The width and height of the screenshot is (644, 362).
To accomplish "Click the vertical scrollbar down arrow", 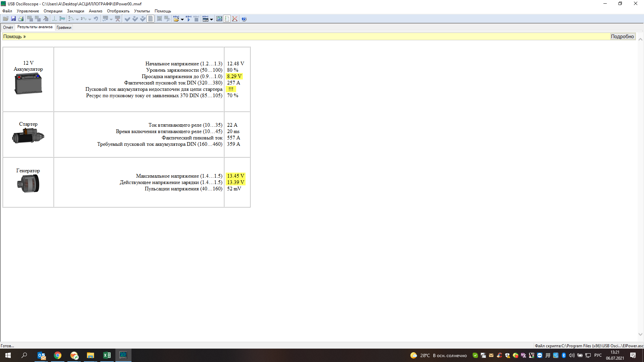I will (x=640, y=334).
